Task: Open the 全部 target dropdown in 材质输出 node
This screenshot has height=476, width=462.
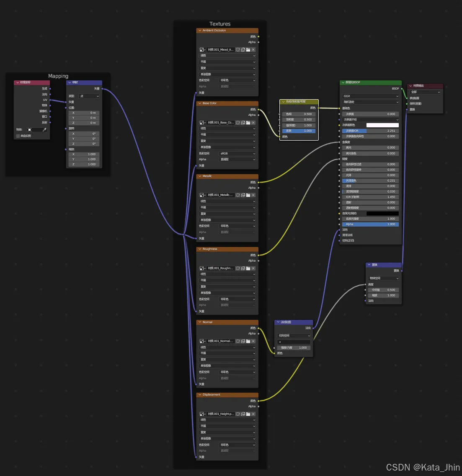Action: (425, 92)
